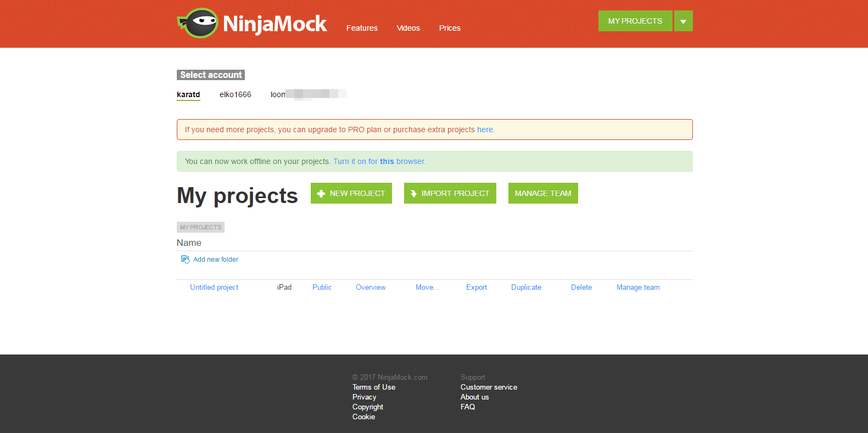Image resolution: width=868 pixels, height=433 pixels.
Task: Open the Features menu item
Action: [362, 28]
